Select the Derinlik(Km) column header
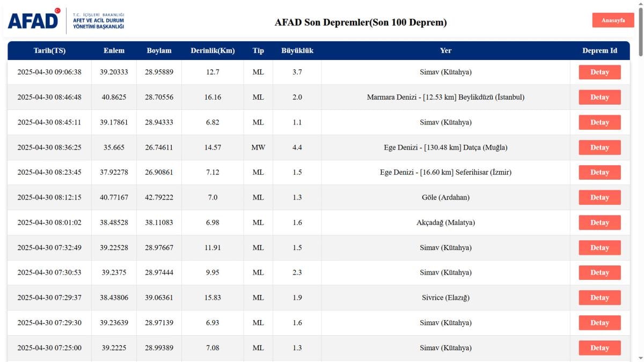644x362 pixels. tap(213, 51)
